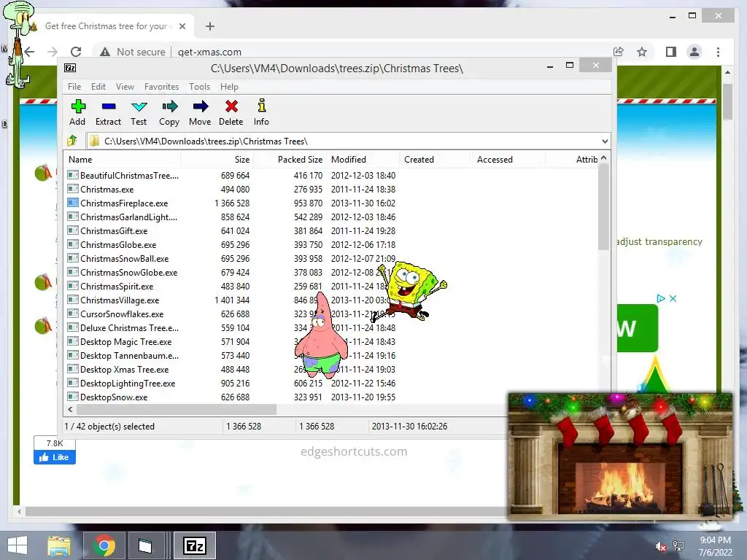This screenshot has height=560, width=747.
Task: Reload the Chrome page
Action: pos(76,52)
